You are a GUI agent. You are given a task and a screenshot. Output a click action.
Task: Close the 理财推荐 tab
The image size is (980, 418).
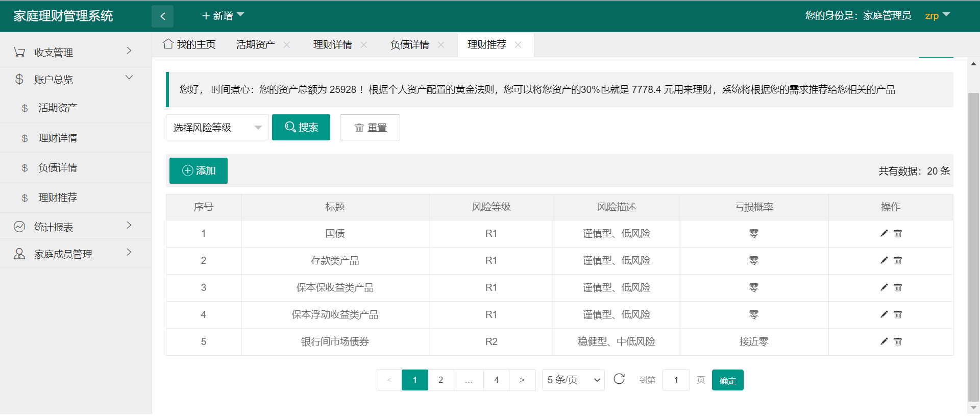518,45
